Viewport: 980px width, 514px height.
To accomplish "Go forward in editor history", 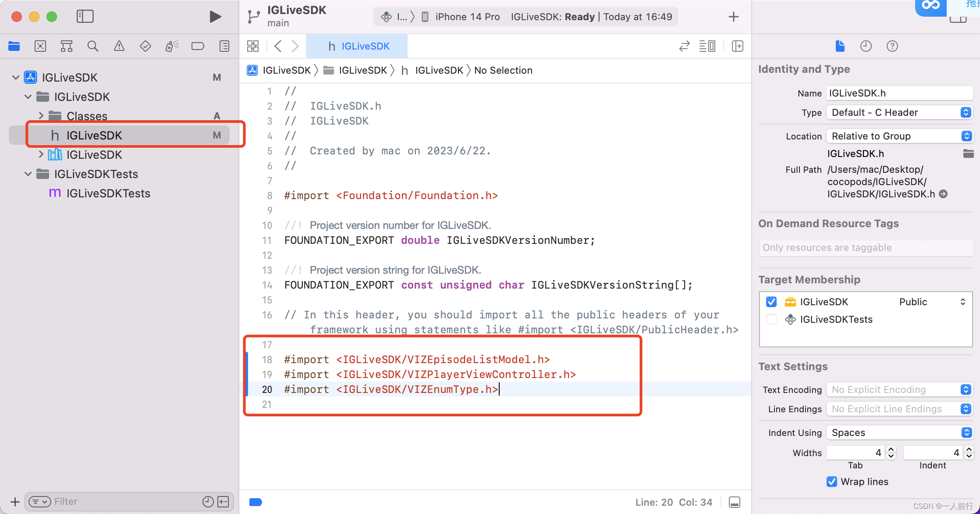I will (295, 46).
